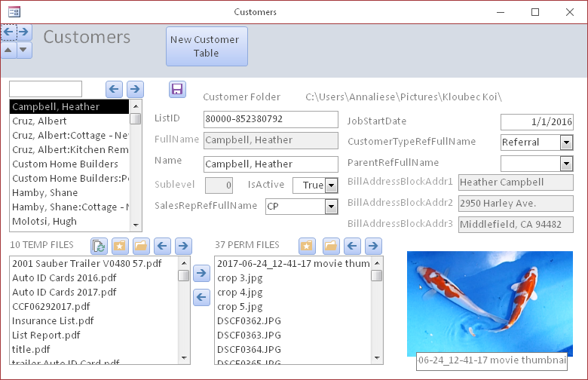Click the New Customer Table button
588x380 pixels.
click(207, 46)
